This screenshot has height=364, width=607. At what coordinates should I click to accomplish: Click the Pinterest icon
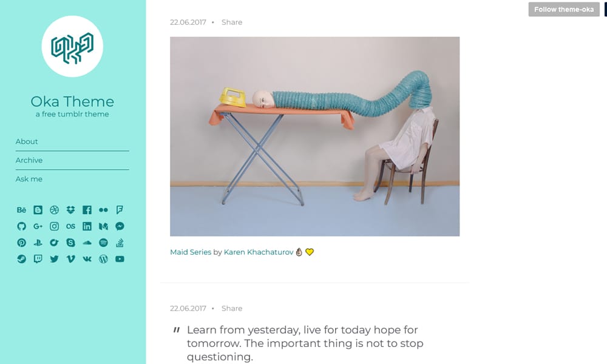21,243
